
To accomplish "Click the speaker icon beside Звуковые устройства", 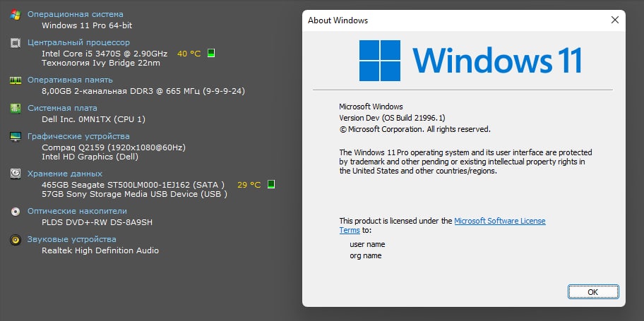I will (x=16, y=240).
